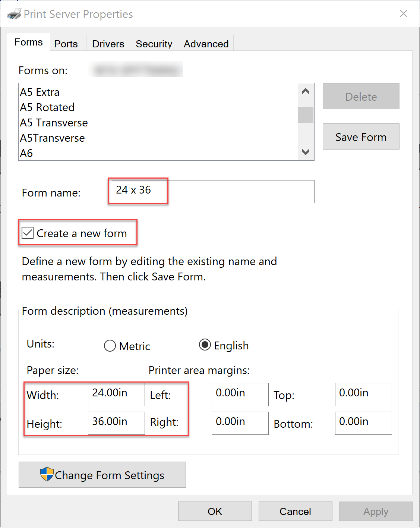Image resolution: width=420 pixels, height=528 pixels.
Task: Click the Form name text field
Action: (x=212, y=191)
